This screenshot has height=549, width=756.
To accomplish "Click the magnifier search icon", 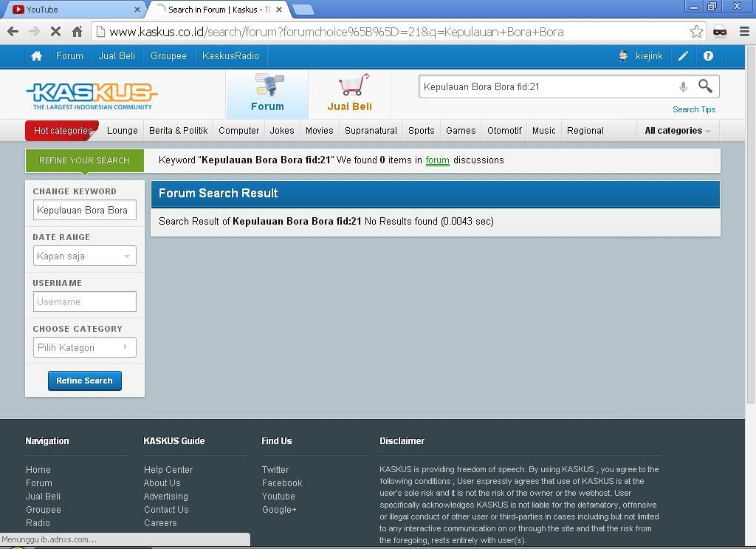I will click(705, 86).
